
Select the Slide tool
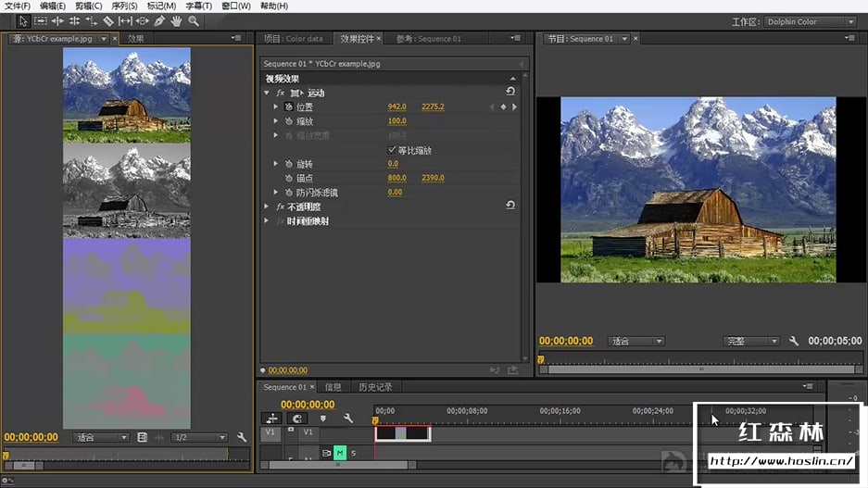click(x=143, y=21)
